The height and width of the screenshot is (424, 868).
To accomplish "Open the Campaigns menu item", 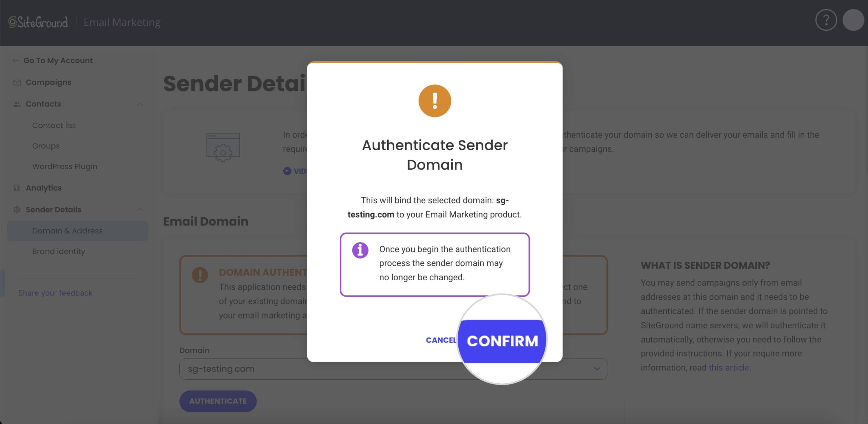I will (48, 82).
